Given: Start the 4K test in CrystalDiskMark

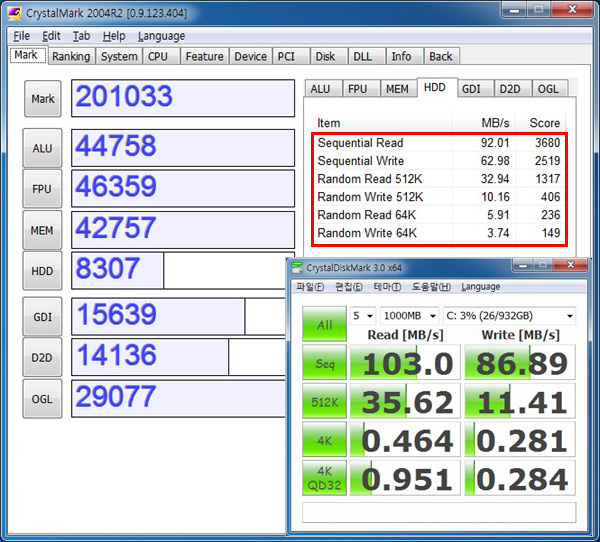Looking at the screenshot, I should pos(324,440).
